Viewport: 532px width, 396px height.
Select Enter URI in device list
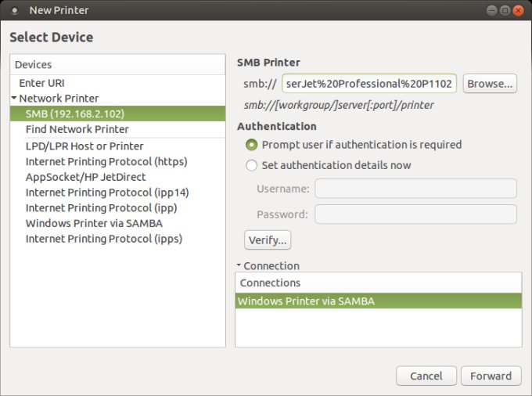point(42,82)
